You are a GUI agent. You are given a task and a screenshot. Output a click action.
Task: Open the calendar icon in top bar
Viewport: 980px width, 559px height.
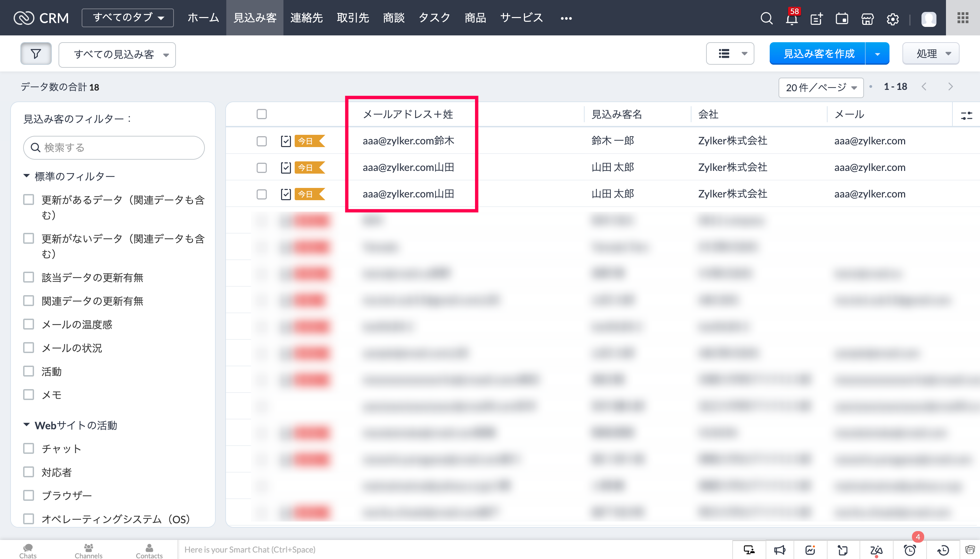click(x=842, y=18)
